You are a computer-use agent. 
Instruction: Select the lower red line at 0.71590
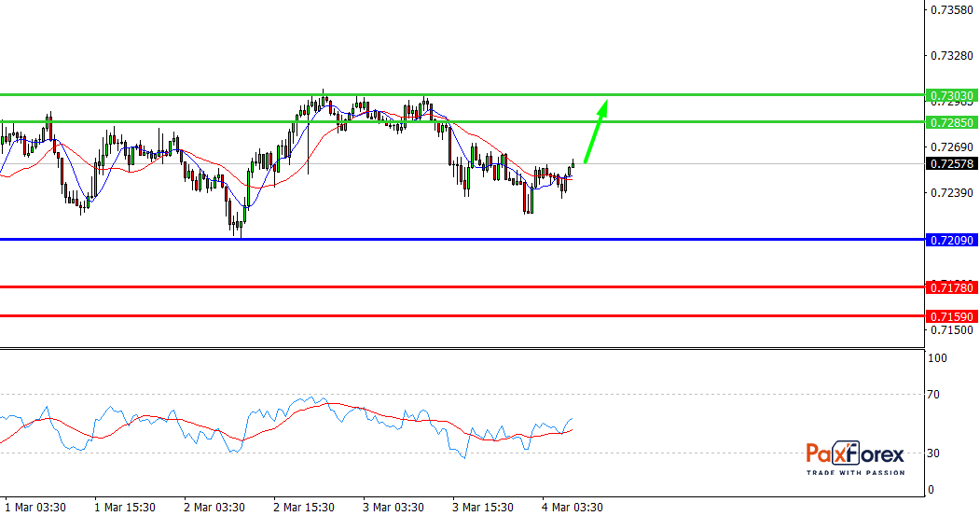[x=462, y=316]
